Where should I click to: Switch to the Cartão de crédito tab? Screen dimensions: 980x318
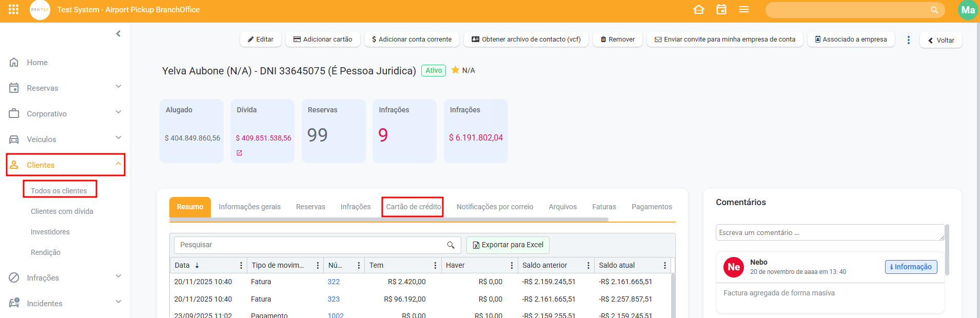click(x=413, y=207)
